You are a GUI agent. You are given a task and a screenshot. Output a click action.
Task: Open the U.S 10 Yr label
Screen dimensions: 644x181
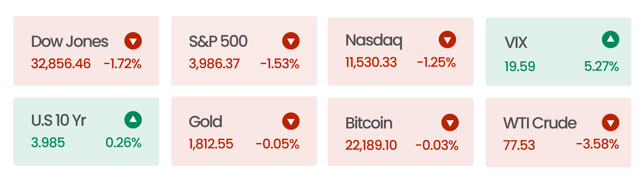(59, 120)
